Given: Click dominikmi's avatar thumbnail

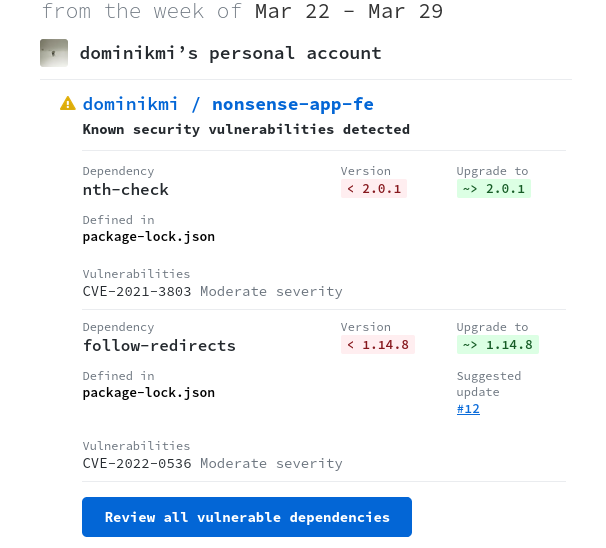Looking at the screenshot, I should tap(54, 53).
